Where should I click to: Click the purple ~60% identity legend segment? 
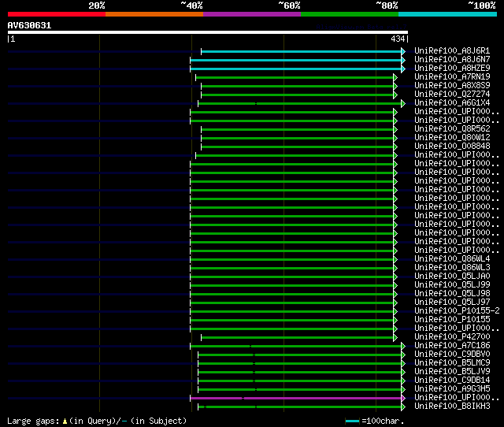point(252,14)
